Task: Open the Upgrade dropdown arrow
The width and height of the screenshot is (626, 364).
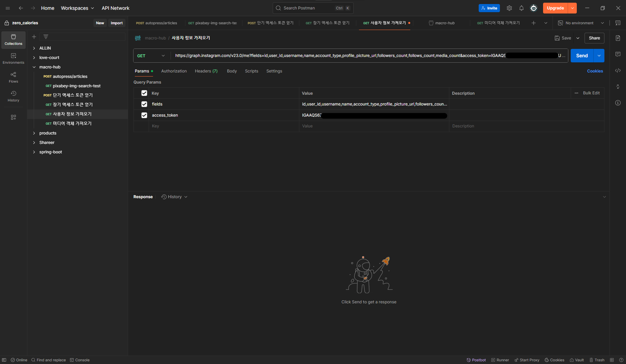Action: pos(572,8)
